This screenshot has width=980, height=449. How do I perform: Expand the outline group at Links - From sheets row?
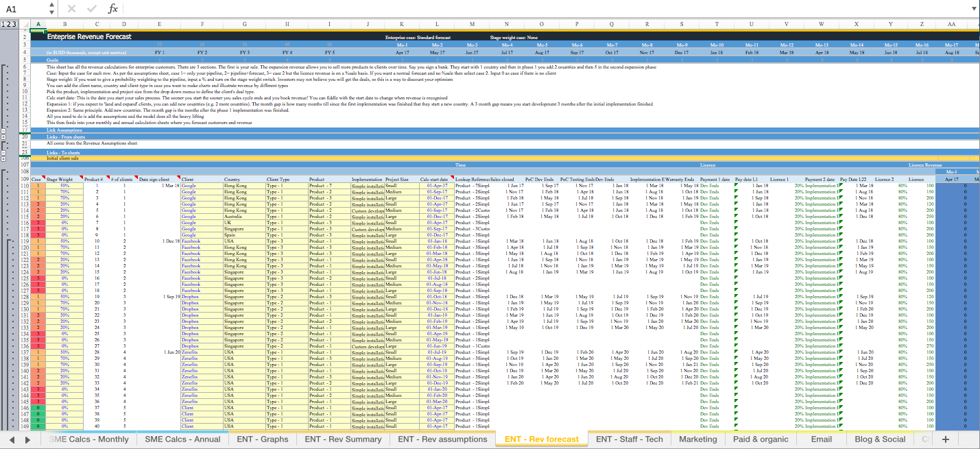pos(4,136)
